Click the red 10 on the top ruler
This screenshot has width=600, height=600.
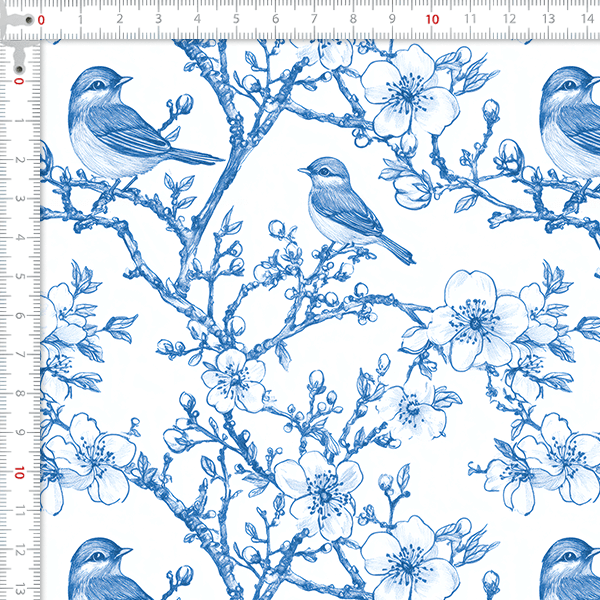point(432,18)
